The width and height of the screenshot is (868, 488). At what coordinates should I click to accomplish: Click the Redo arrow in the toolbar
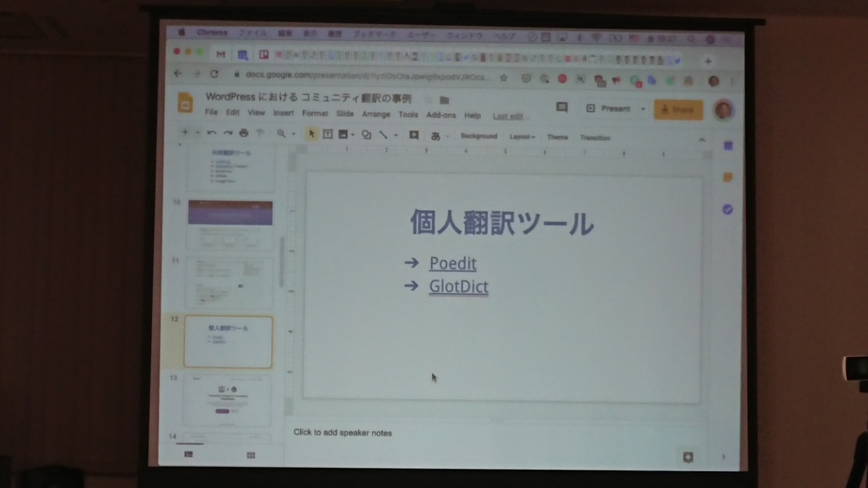(x=227, y=134)
